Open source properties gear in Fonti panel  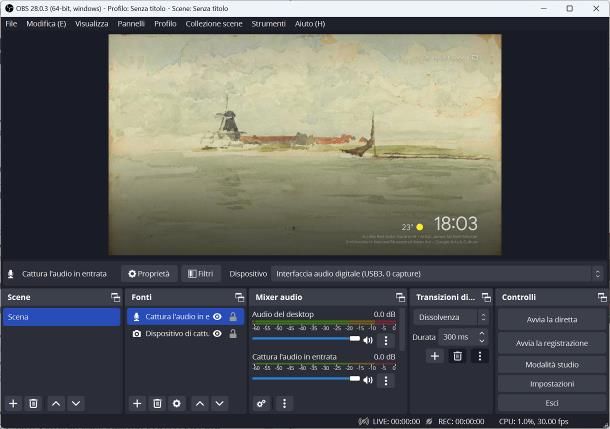tap(177, 403)
